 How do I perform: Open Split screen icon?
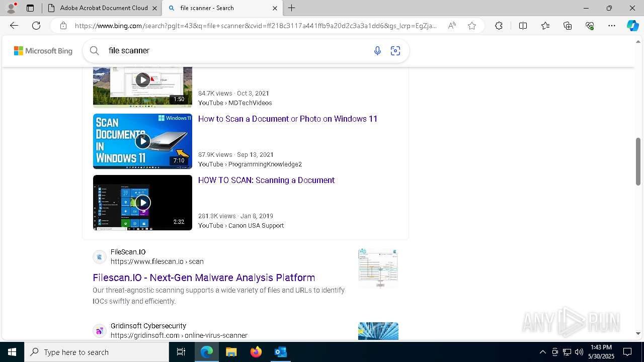(523, 26)
